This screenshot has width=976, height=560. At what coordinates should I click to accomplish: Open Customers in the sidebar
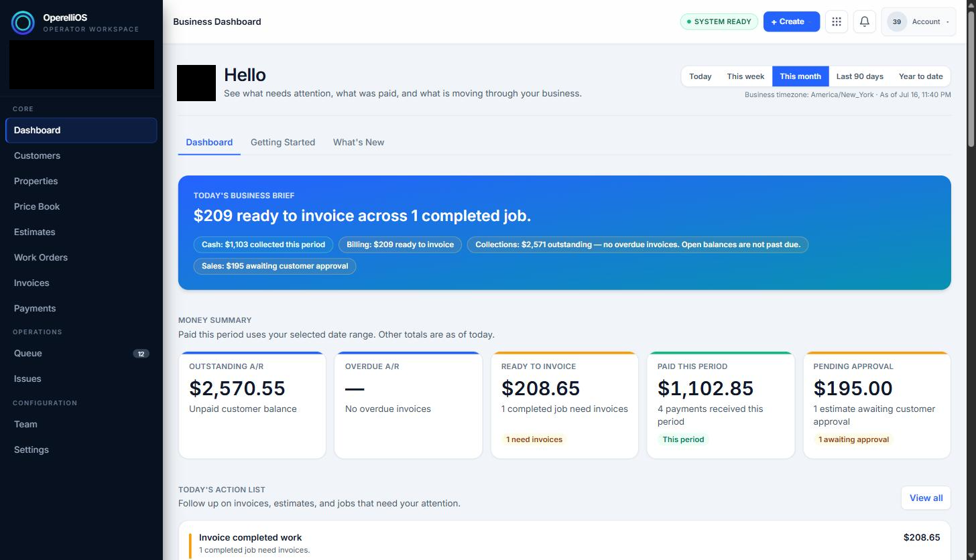(x=81, y=155)
